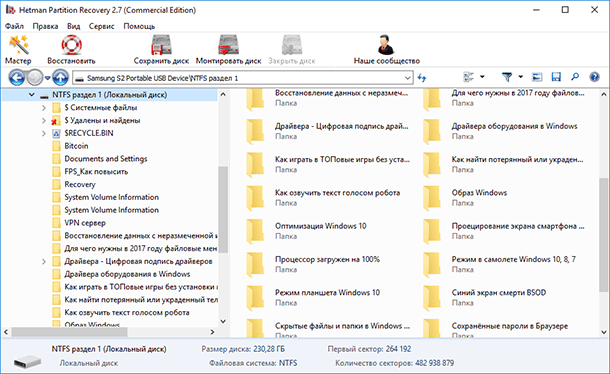Click the save floppy disk icon

(556, 77)
